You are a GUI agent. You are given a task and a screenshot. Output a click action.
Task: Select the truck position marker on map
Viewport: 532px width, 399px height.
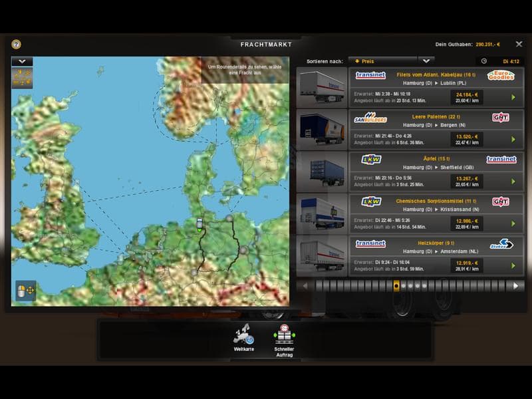(x=199, y=225)
